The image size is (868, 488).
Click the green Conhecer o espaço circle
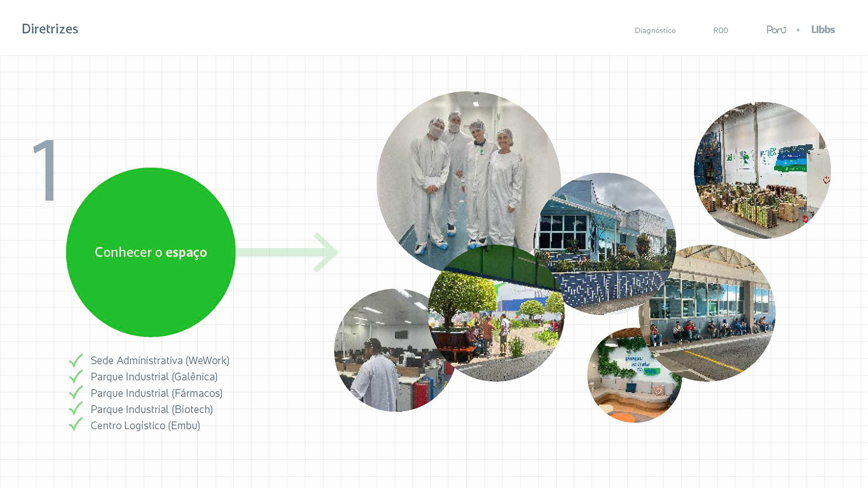pos(151,252)
